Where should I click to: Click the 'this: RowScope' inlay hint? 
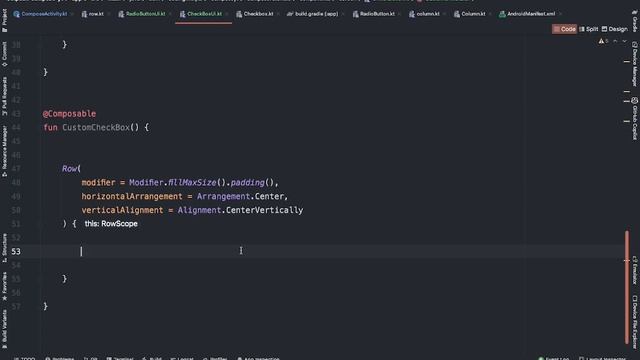click(x=111, y=224)
